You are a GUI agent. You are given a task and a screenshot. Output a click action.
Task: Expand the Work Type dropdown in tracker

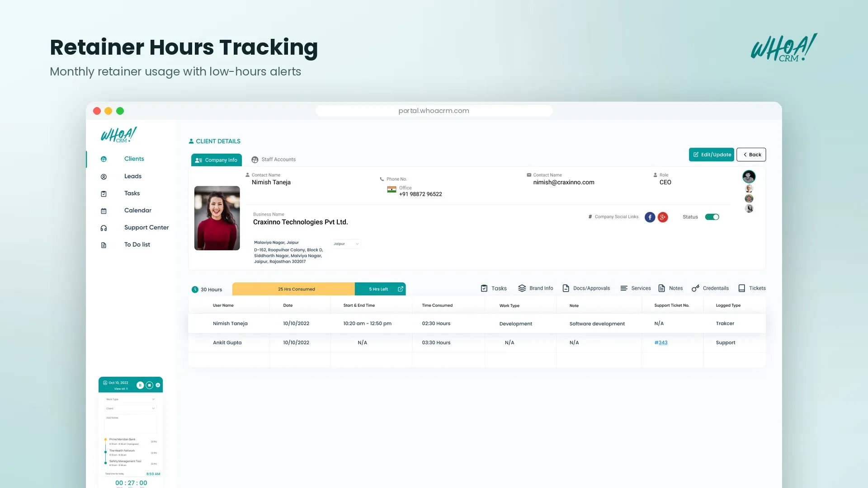(x=131, y=399)
